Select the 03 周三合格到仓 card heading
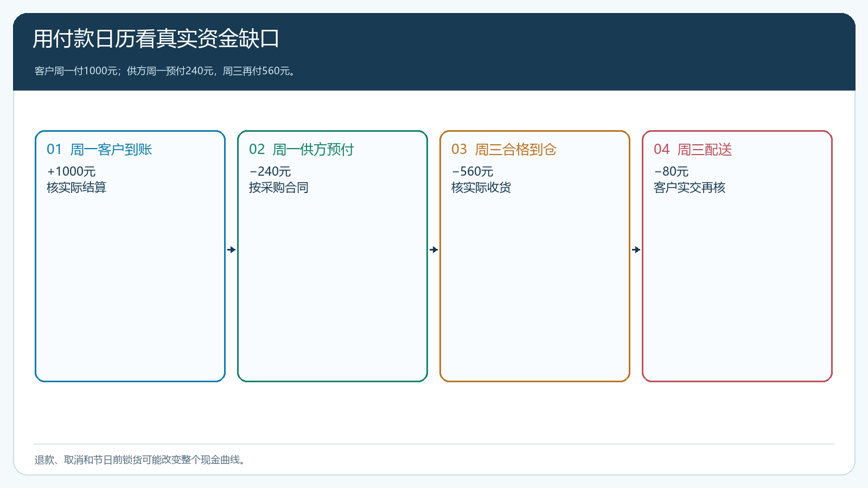The image size is (868, 488). click(x=504, y=150)
